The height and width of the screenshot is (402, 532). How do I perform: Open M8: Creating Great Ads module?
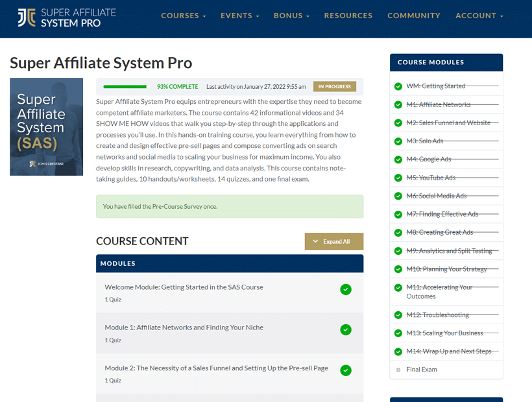[440, 233]
